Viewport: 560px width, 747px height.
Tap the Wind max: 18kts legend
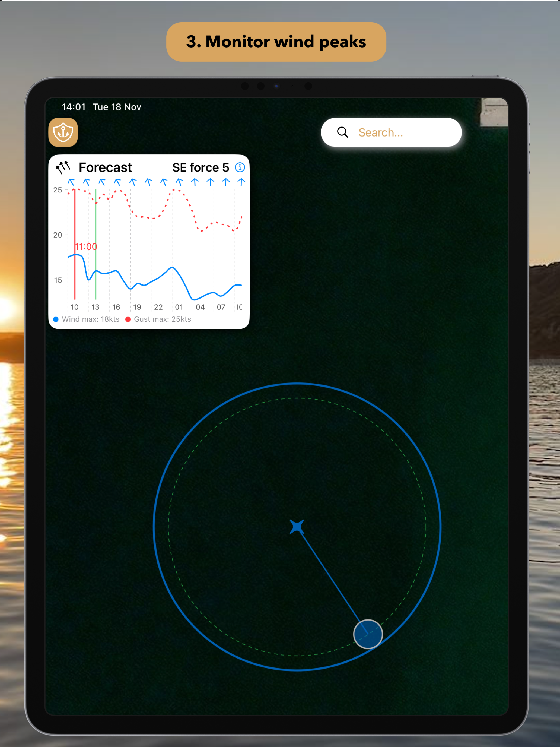(x=90, y=319)
